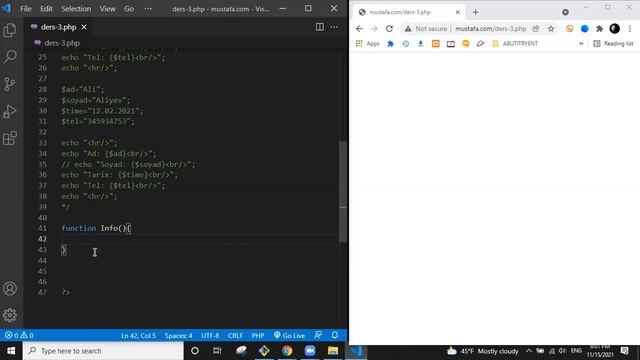Click Ln 42, Col 5 in status bar
The image size is (640, 360).
[138, 336]
